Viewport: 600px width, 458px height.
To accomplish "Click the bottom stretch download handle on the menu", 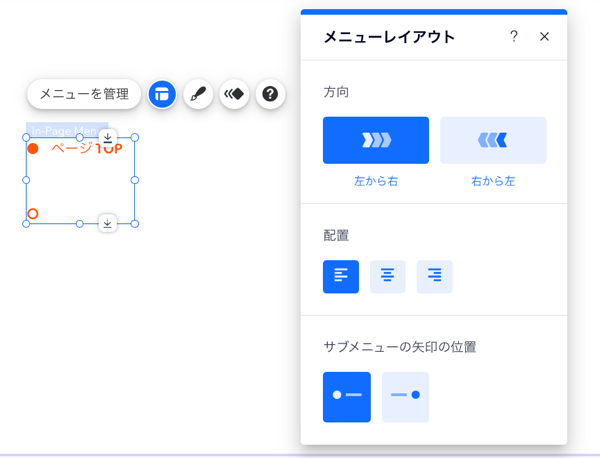I will click(108, 223).
